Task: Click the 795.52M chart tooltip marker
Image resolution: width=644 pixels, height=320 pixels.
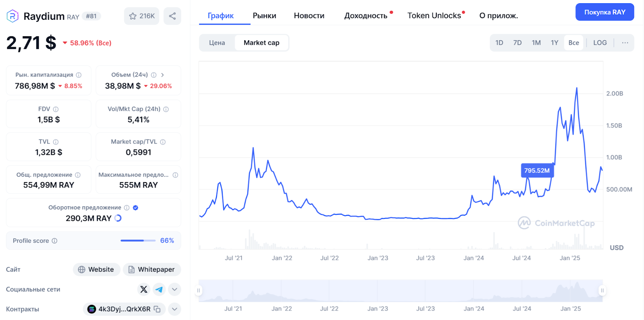Action: pyautogui.click(x=537, y=170)
